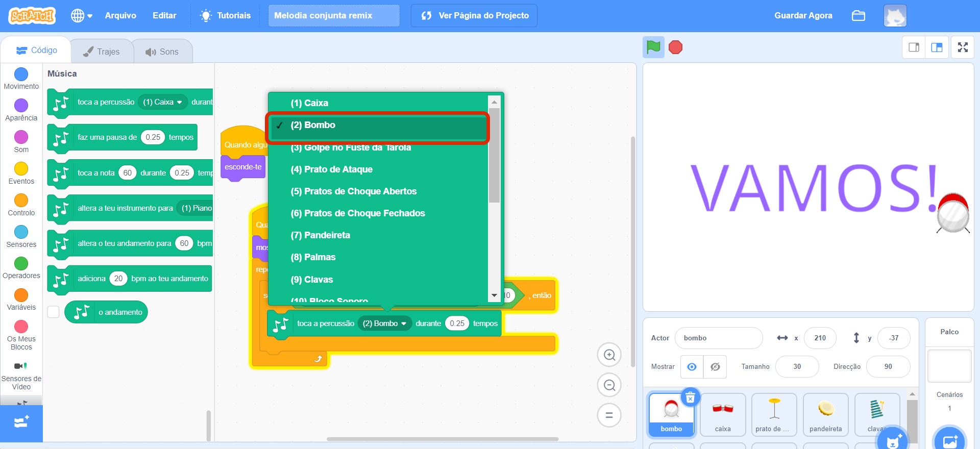Open the language globe menu
The width and height of the screenshot is (980, 449).
[82, 16]
